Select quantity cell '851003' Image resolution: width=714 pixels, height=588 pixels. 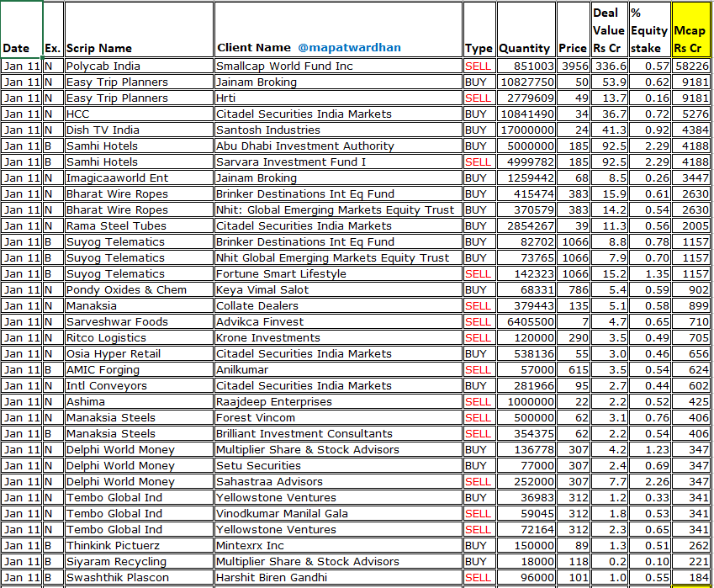(526, 66)
